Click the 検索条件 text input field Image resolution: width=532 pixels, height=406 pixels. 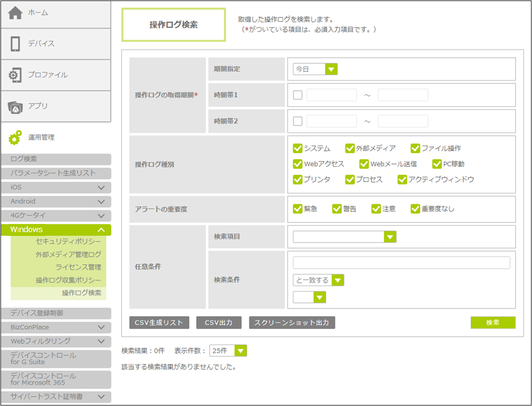coord(401,263)
